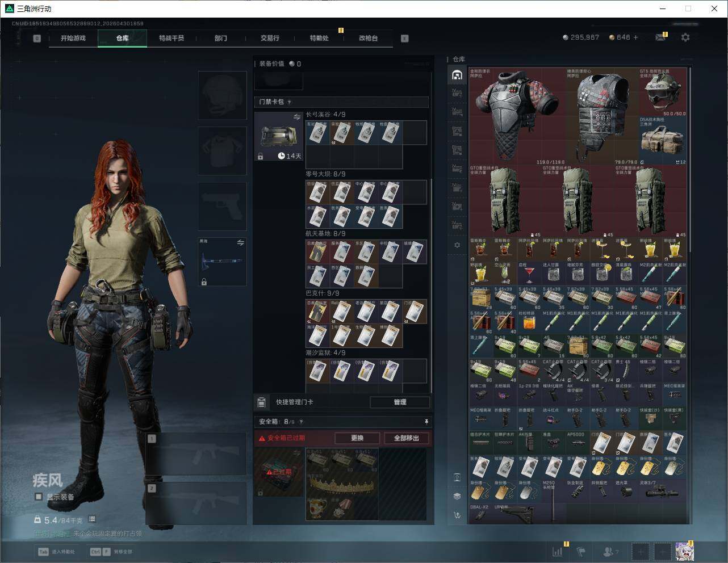Open the statistics chart icon in bottom bar

[558, 552]
